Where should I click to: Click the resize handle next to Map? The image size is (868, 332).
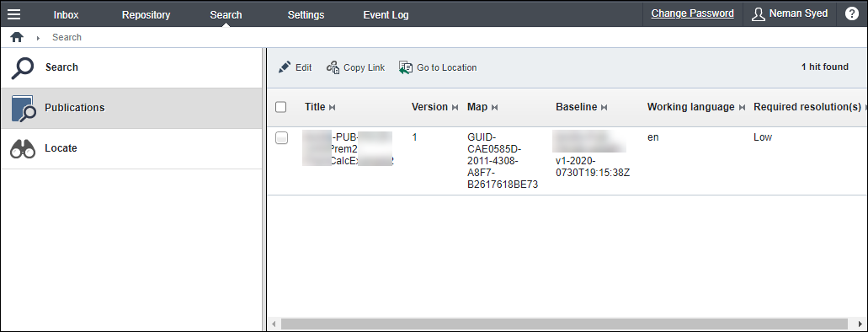(494, 108)
